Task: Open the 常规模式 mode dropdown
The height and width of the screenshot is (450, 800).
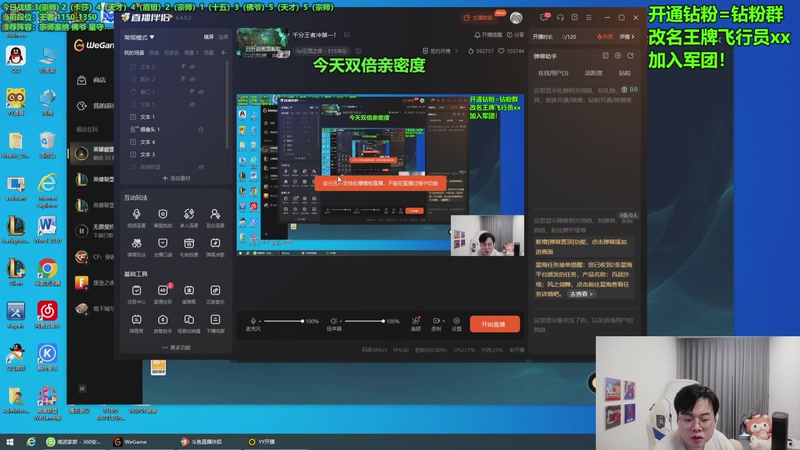Action: coord(139,37)
